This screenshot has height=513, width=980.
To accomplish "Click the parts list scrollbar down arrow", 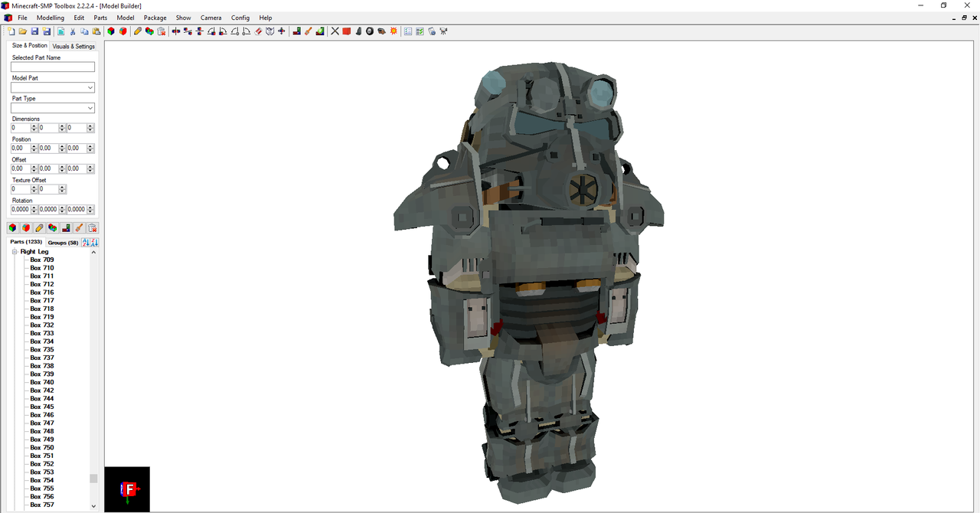I will (x=94, y=505).
